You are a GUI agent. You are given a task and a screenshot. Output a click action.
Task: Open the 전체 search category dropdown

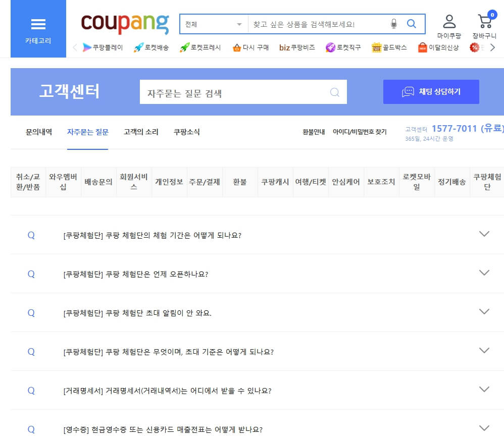point(214,24)
